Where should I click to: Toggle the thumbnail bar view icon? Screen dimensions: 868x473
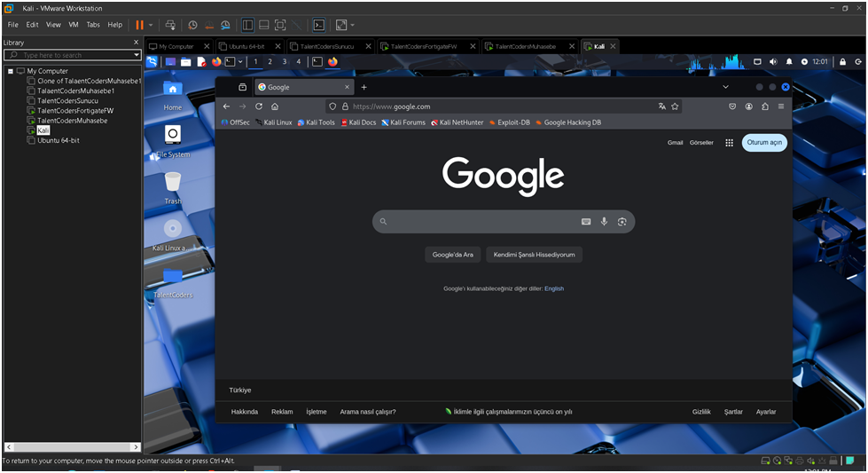coord(264,25)
